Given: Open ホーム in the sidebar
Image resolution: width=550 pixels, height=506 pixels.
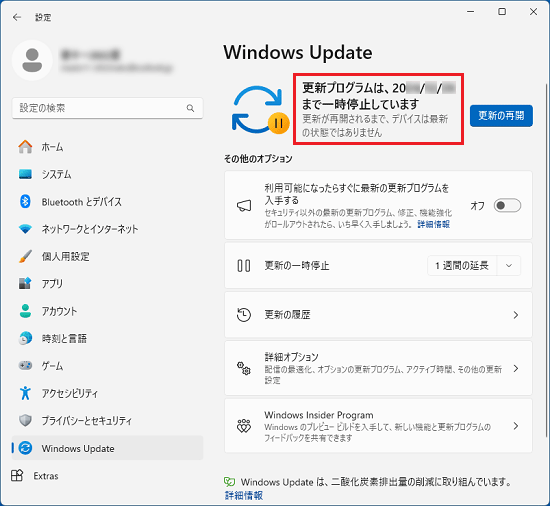Looking at the screenshot, I should (107, 147).
